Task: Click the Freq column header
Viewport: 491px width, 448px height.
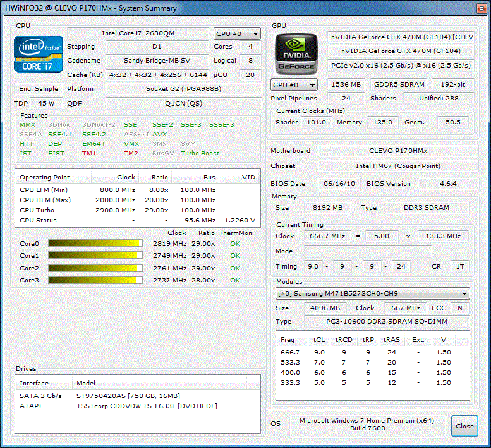Action: tap(292, 340)
